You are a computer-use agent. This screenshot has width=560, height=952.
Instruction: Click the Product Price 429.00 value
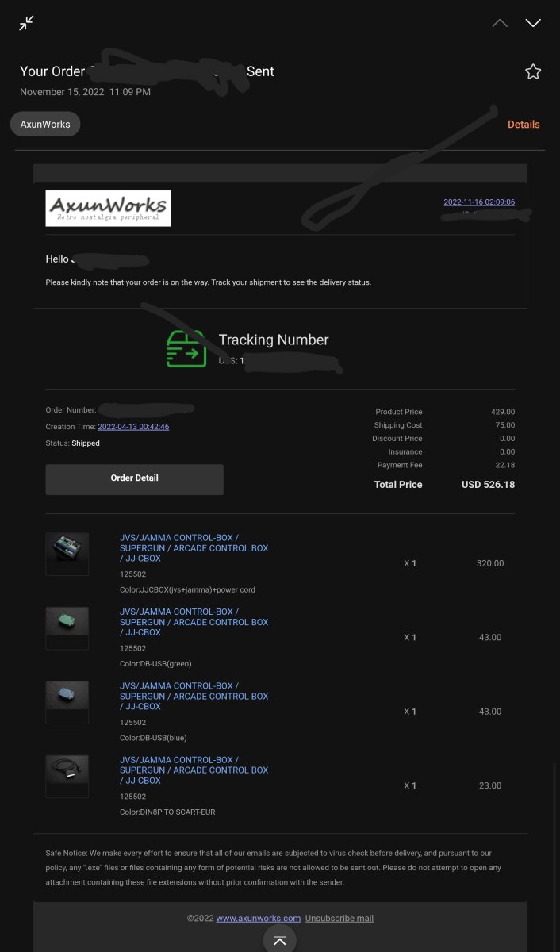click(503, 412)
